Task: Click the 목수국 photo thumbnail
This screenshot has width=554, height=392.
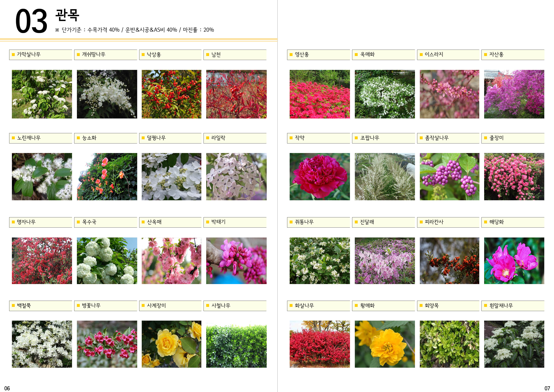Action: pos(107,261)
